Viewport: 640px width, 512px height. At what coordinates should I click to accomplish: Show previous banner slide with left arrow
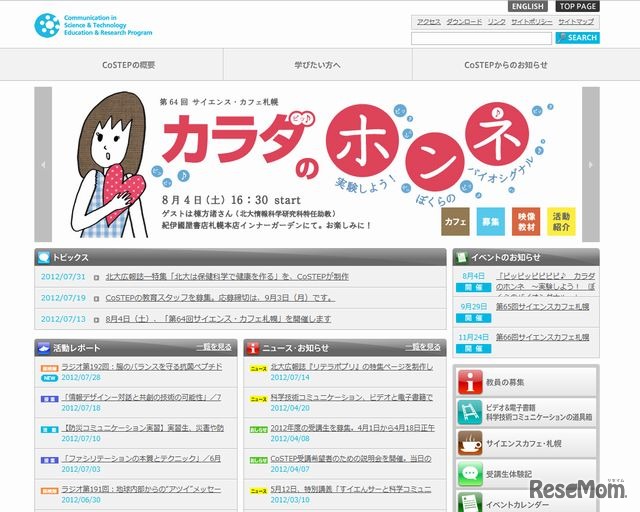(x=43, y=165)
